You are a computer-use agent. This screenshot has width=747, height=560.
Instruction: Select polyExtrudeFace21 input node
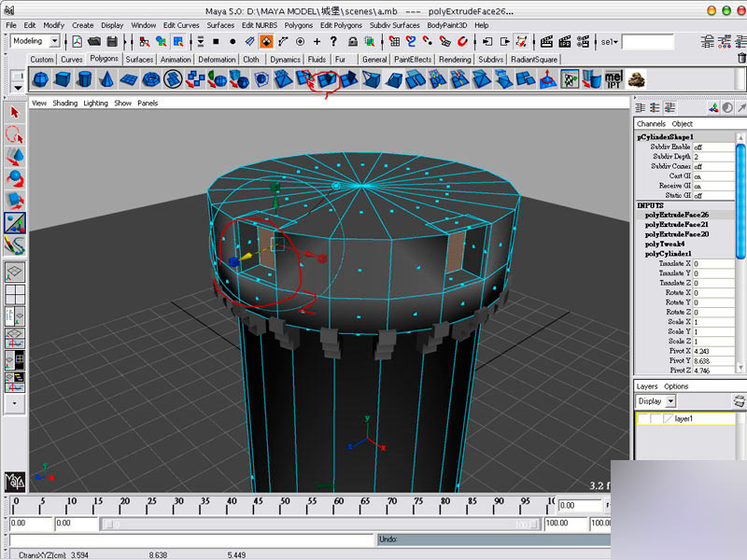pos(676,224)
